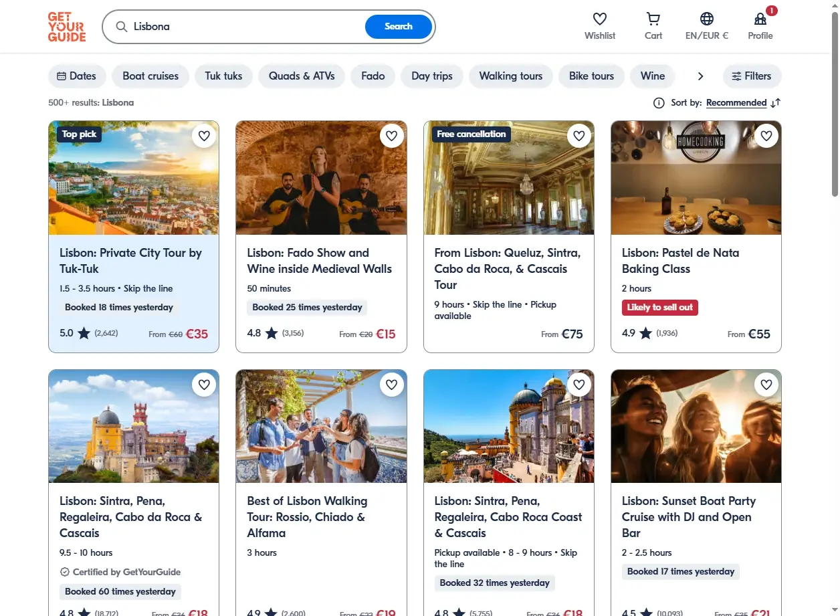This screenshot has height=616, width=840.
Task: Click the Likely to sell out badge
Action: pyautogui.click(x=660, y=308)
